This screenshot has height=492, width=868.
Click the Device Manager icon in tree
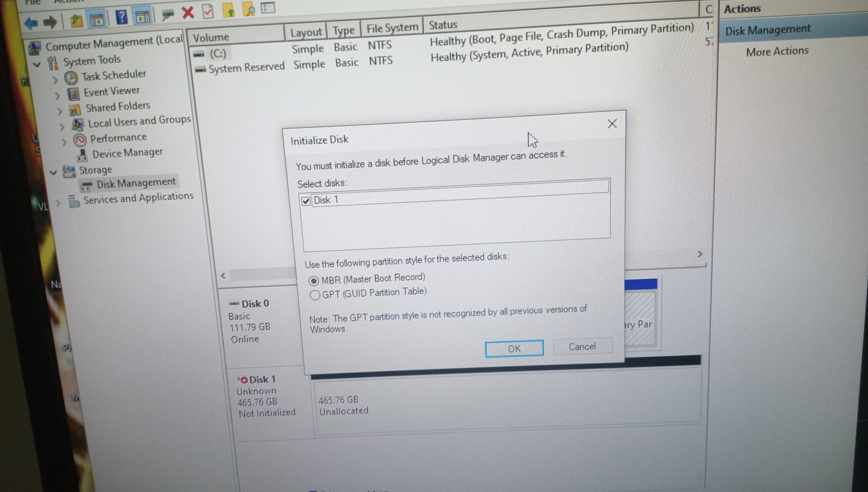point(82,156)
